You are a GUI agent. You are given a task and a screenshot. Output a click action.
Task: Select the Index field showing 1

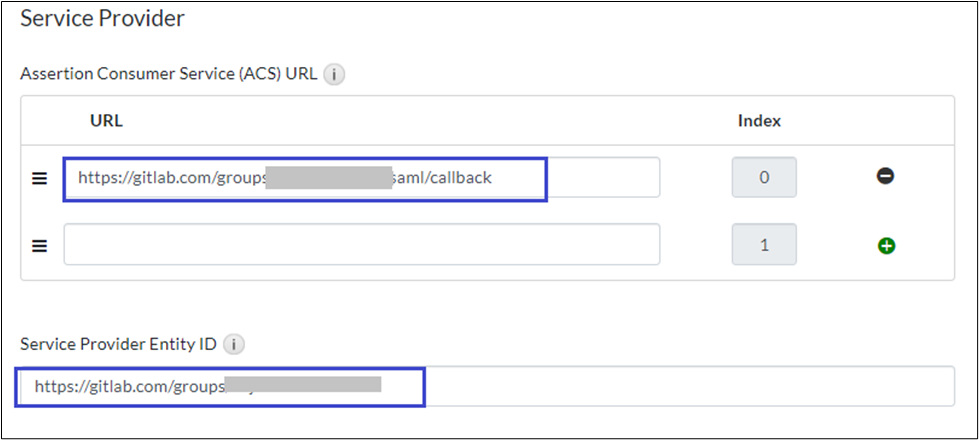pos(764,245)
